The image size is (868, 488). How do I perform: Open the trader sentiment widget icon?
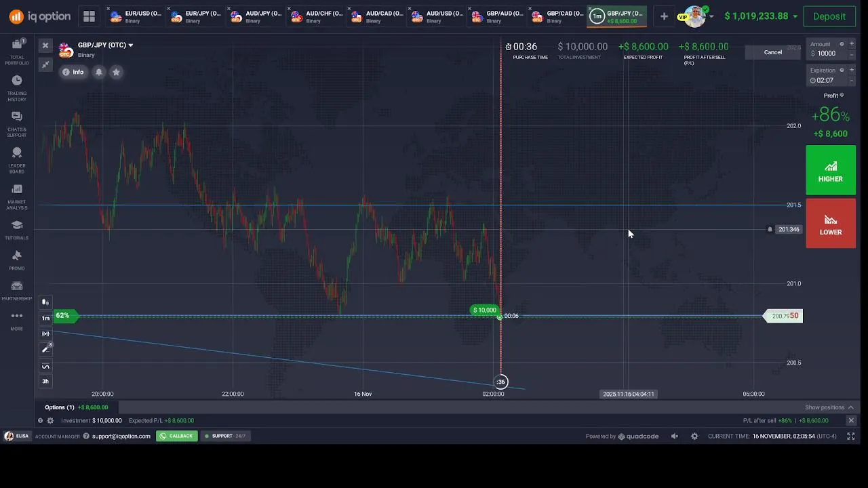coord(45,333)
